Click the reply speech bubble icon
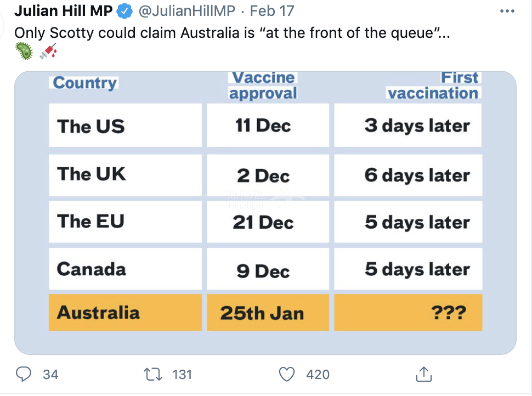Image resolution: width=532 pixels, height=396 pixels. coord(24,374)
